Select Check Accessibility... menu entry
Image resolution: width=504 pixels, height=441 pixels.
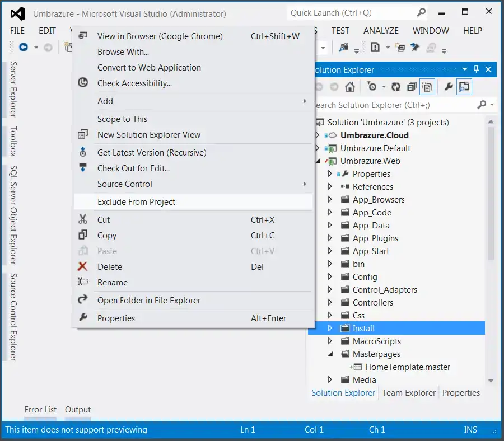[x=193, y=83]
